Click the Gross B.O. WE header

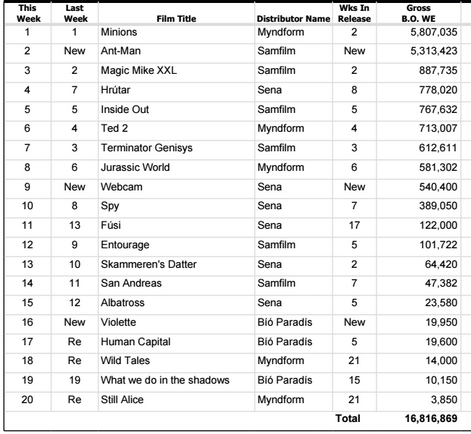(418, 13)
